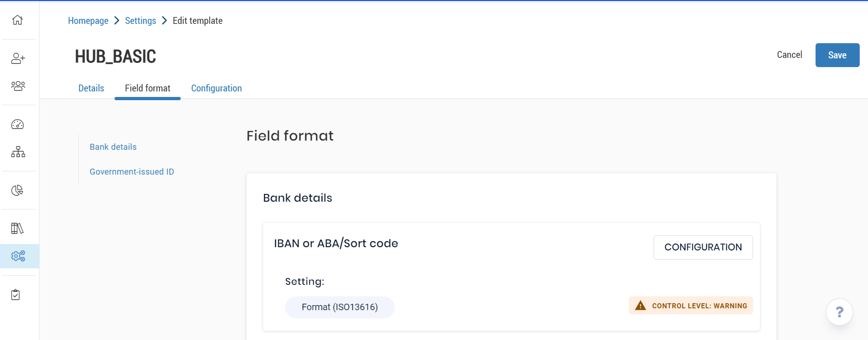Open the clipboard checklist sidebar icon
This screenshot has height=340, width=868.
[16, 295]
